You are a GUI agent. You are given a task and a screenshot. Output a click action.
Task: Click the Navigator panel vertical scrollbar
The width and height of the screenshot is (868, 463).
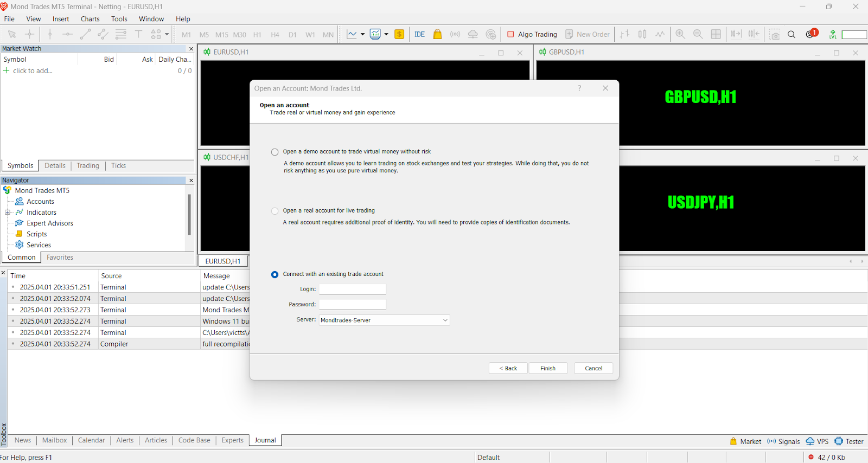[189, 215]
